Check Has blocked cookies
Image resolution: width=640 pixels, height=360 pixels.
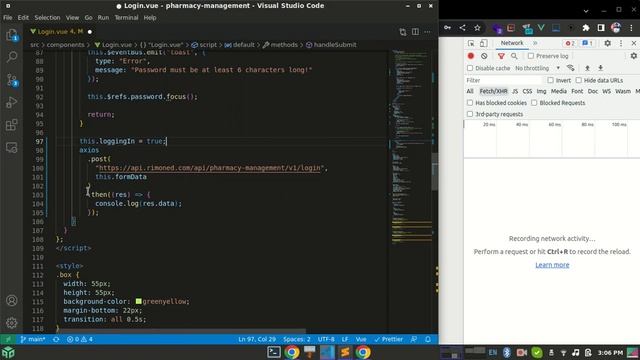470,103
